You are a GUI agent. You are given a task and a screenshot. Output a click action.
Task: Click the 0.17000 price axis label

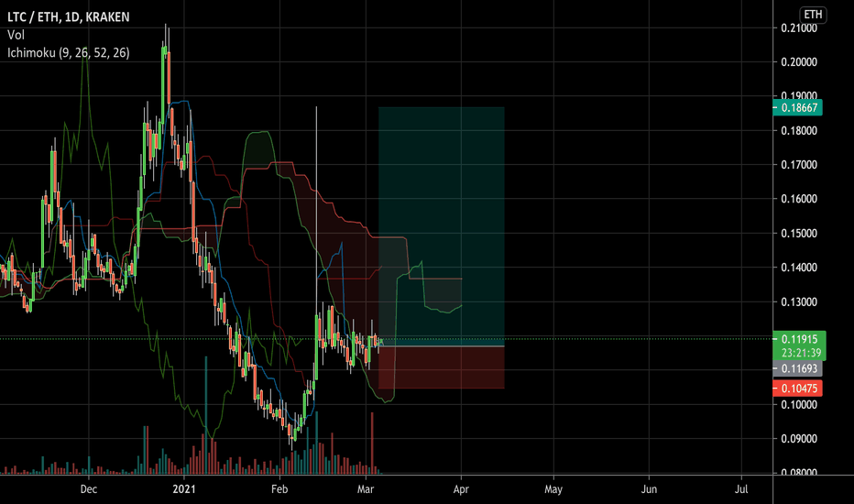(799, 165)
